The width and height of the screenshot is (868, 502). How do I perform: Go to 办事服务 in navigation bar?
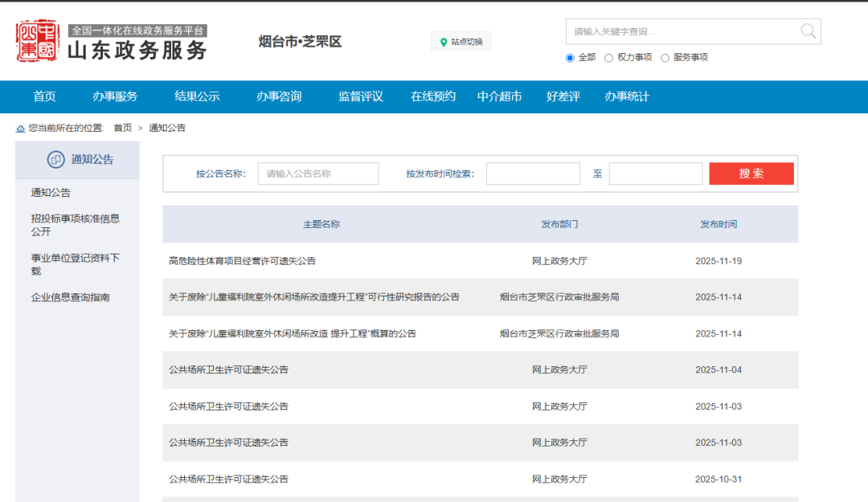115,96
